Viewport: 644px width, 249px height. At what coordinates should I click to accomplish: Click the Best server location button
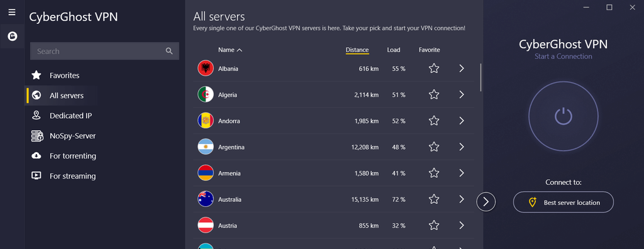coord(563,202)
